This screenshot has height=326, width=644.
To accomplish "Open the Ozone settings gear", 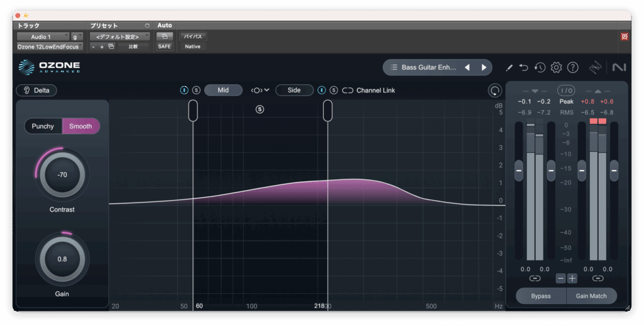I will click(x=556, y=67).
